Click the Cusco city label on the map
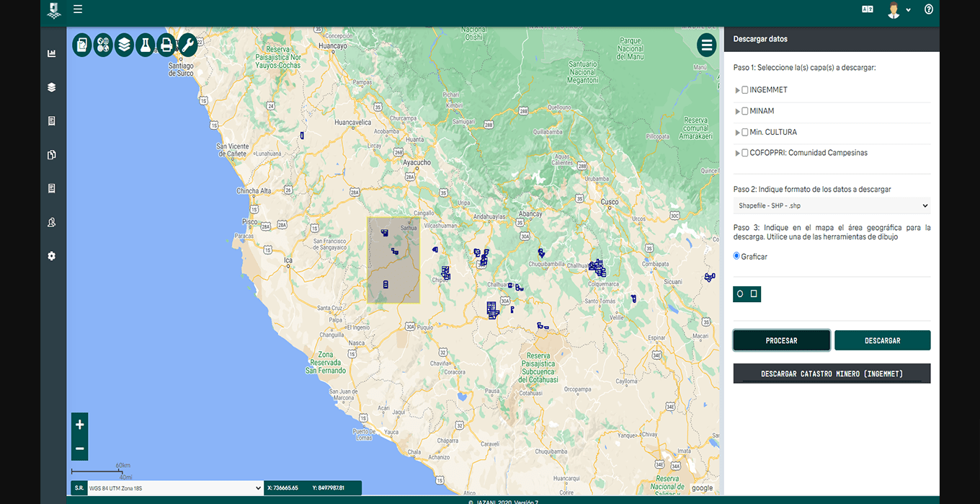 (x=610, y=202)
